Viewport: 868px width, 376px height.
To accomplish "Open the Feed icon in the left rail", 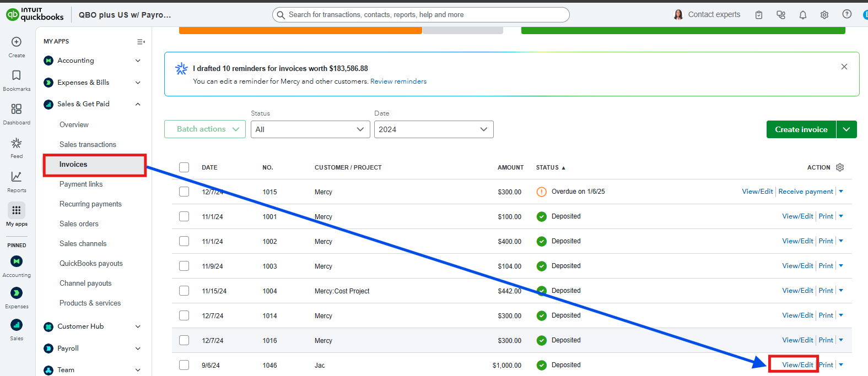I will (17, 143).
